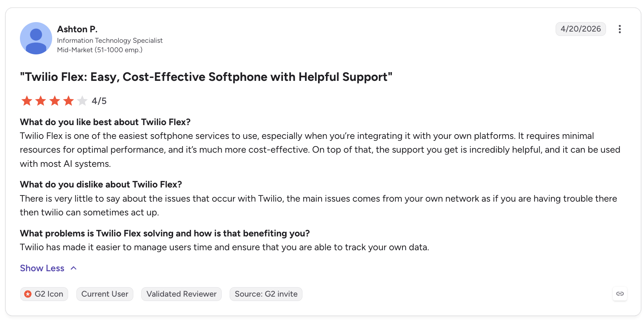644x322 pixels.
Task: Collapse review with Show Less
Action: (x=42, y=268)
